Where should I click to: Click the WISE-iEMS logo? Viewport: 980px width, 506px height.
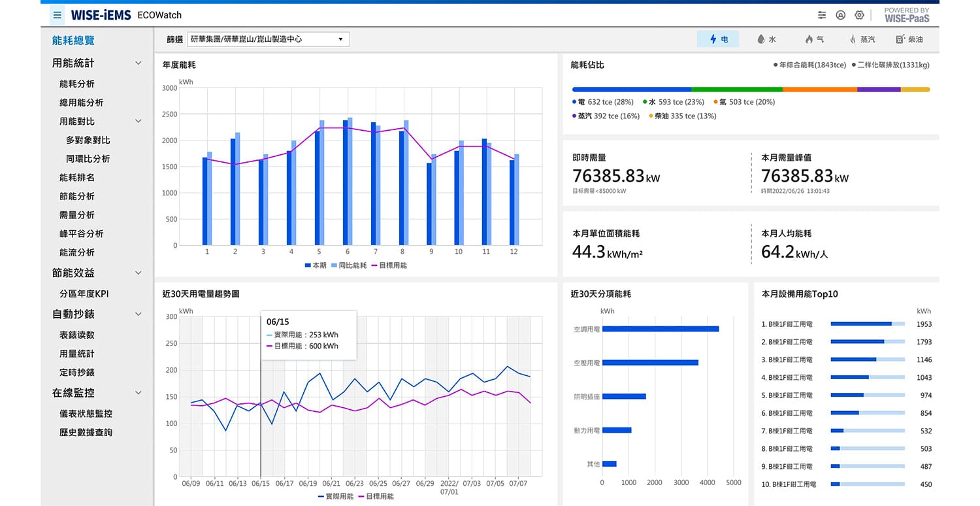pos(101,15)
